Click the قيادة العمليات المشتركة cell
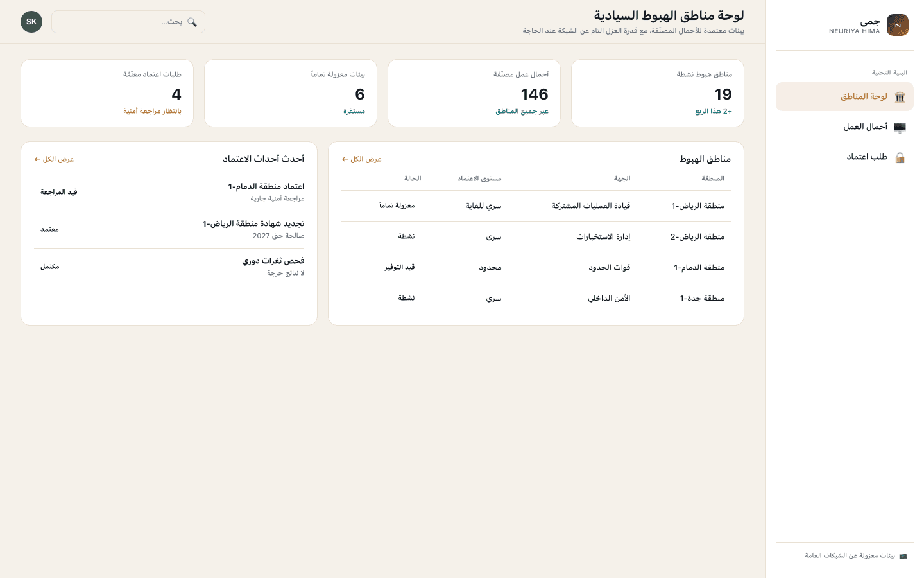 pos(591,206)
